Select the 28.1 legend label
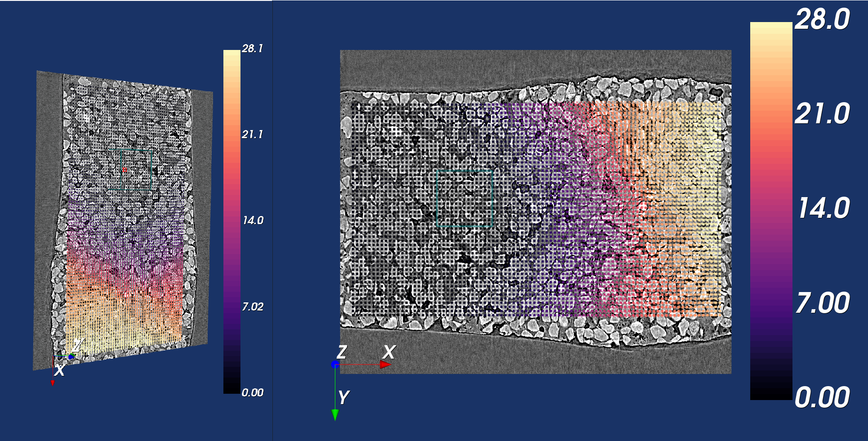This screenshot has width=868, height=441. pos(252,49)
